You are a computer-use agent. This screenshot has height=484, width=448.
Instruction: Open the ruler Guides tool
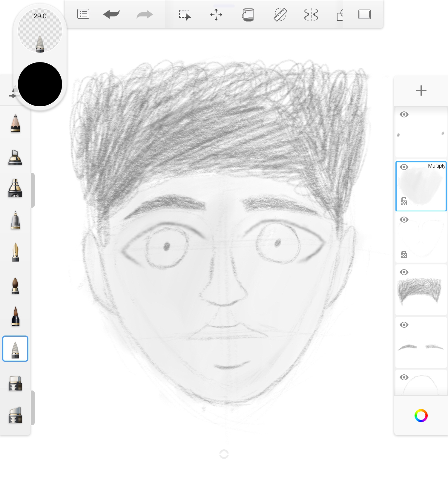(280, 15)
